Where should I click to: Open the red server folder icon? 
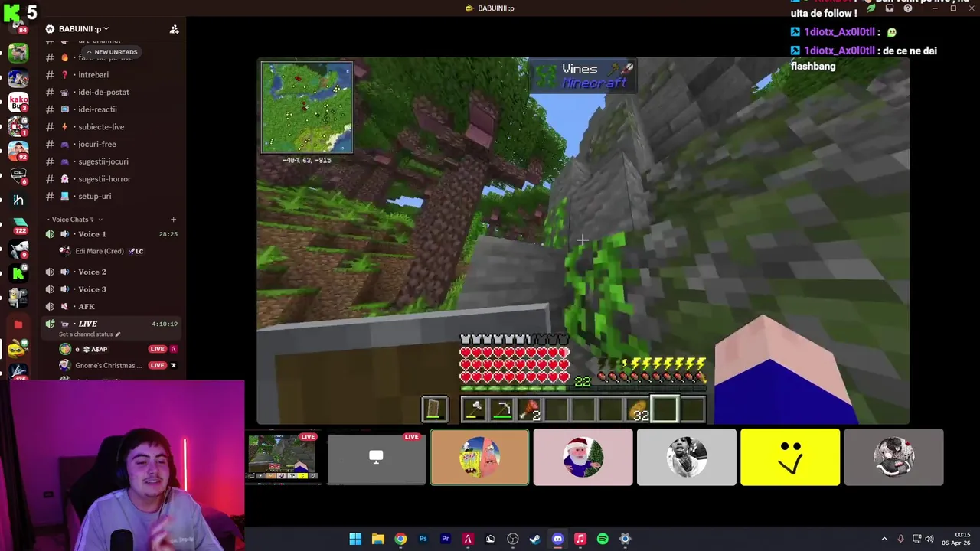[18, 324]
